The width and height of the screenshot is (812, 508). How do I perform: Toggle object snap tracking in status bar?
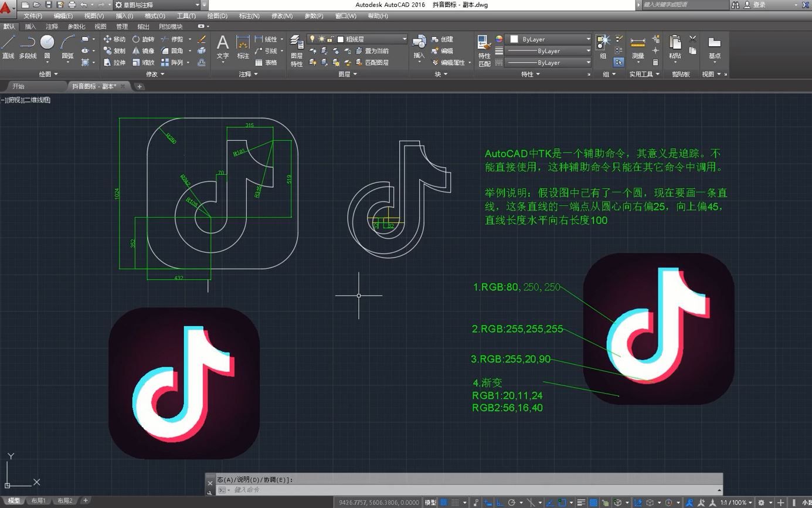550,502
